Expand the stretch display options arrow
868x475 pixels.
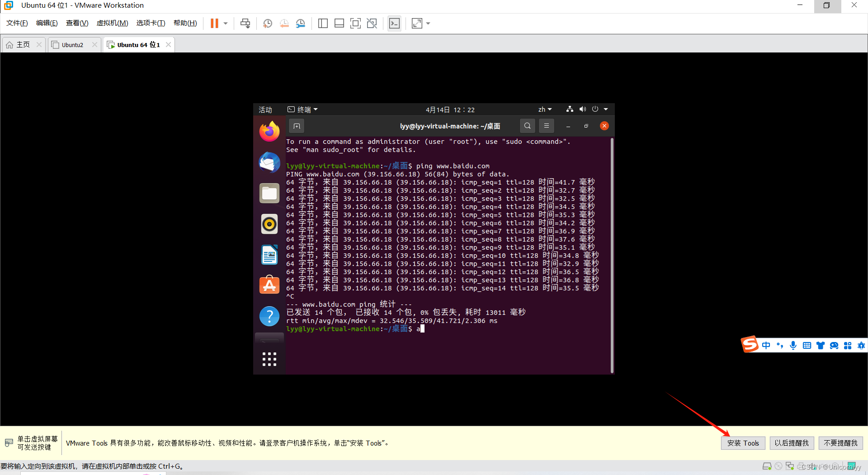[428, 24]
